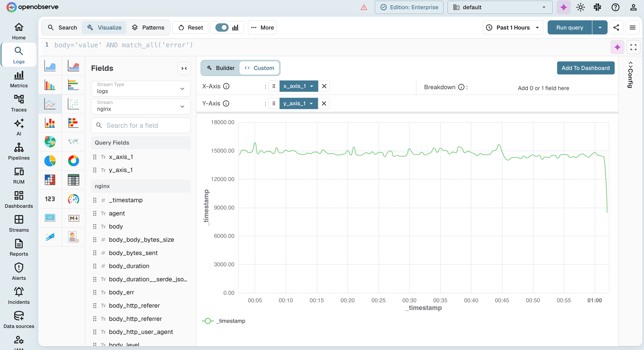The width and height of the screenshot is (644, 350).
Task: Click the X-Axis info icon
Action: pyautogui.click(x=226, y=86)
